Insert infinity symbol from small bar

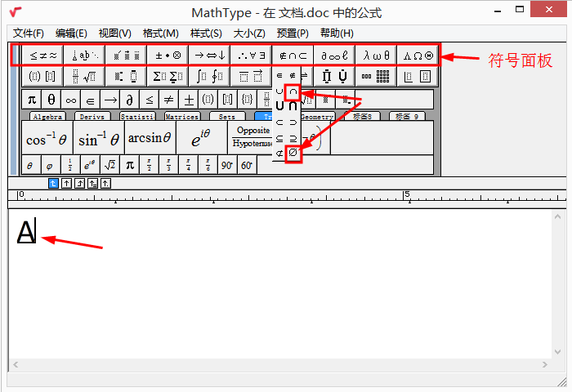click(x=71, y=99)
